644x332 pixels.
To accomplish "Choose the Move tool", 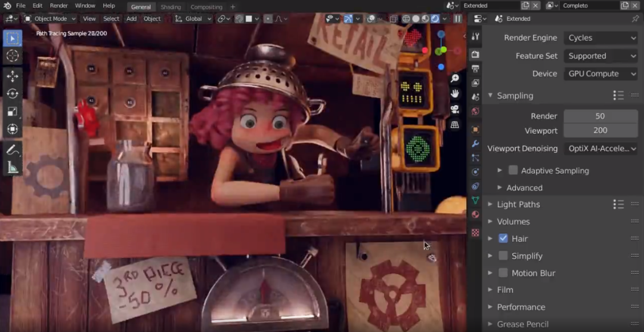I will tap(13, 76).
